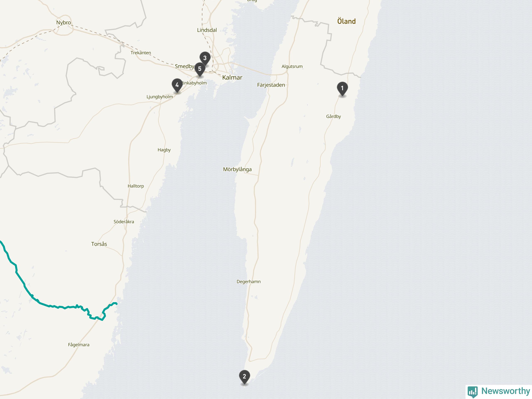
Task: Click the Degerhamn place label
Action: pyautogui.click(x=249, y=282)
